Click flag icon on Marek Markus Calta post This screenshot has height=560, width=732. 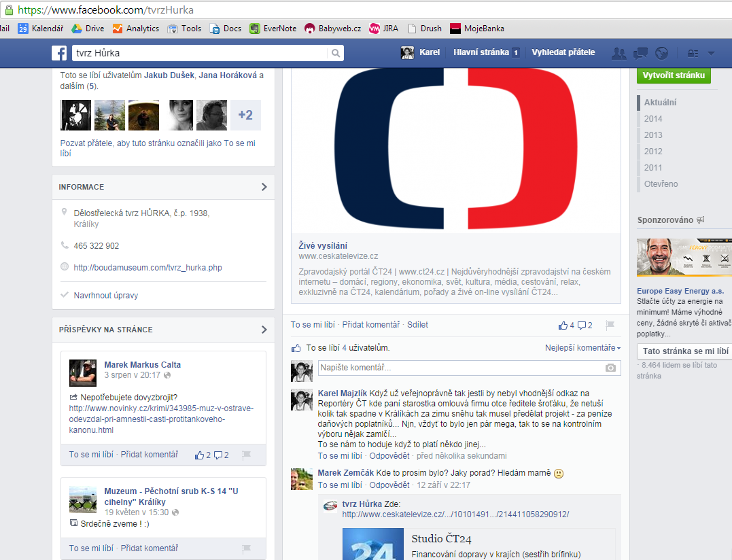[x=247, y=455]
